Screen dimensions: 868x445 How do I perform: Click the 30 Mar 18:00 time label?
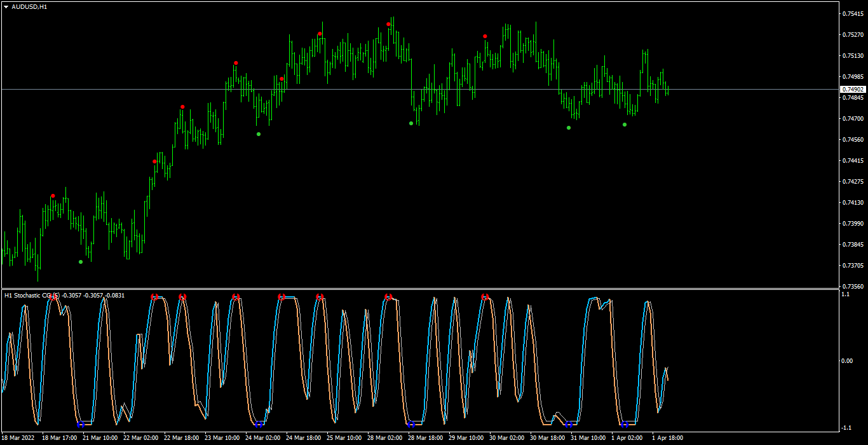click(x=548, y=438)
